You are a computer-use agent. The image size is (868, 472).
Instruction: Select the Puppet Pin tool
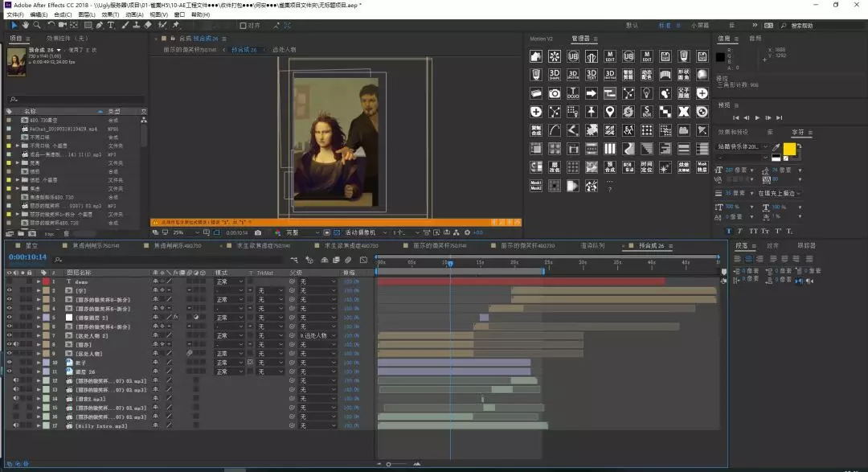tap(176, 25)
